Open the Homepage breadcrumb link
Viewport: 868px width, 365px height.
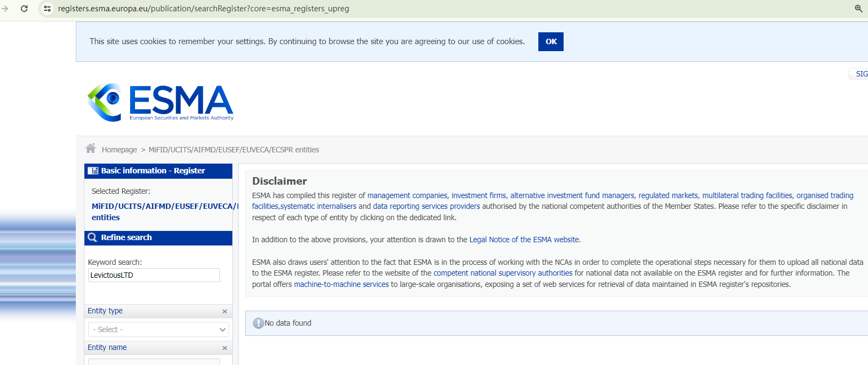coord(119,150)
